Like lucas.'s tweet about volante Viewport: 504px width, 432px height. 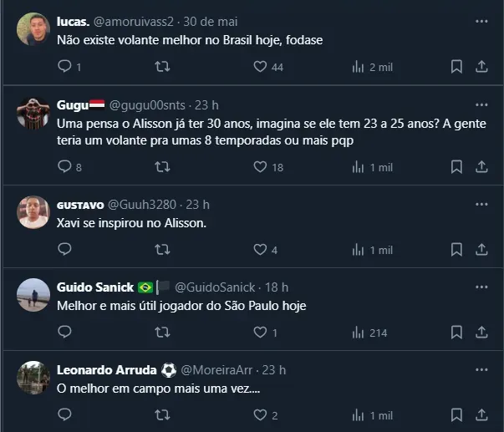259,67
